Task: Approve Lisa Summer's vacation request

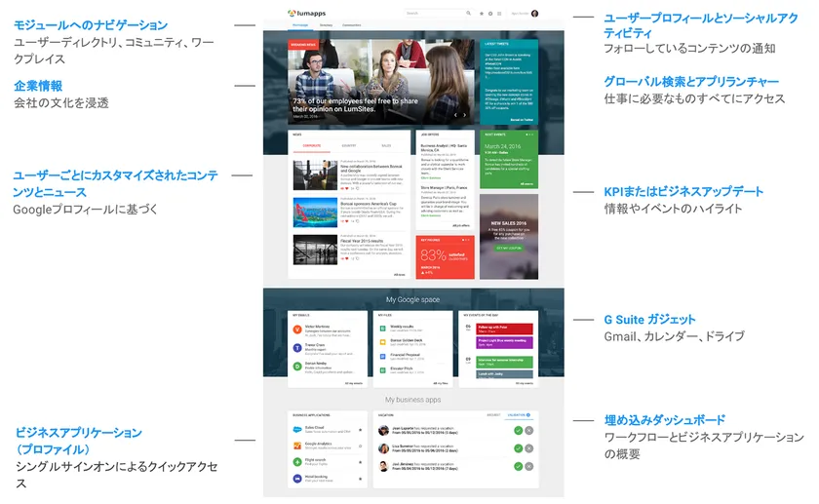Action: pos(518,448)
